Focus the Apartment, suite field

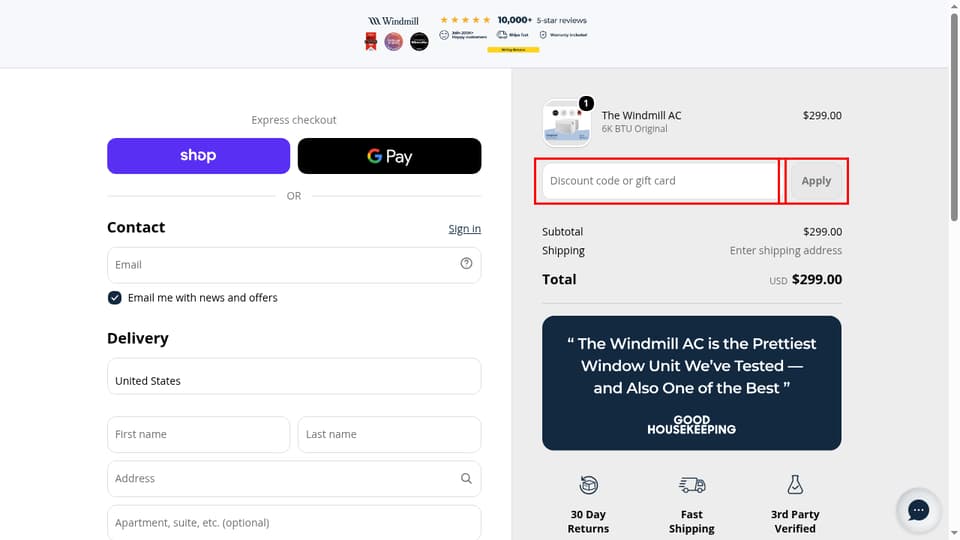[294, 522]
